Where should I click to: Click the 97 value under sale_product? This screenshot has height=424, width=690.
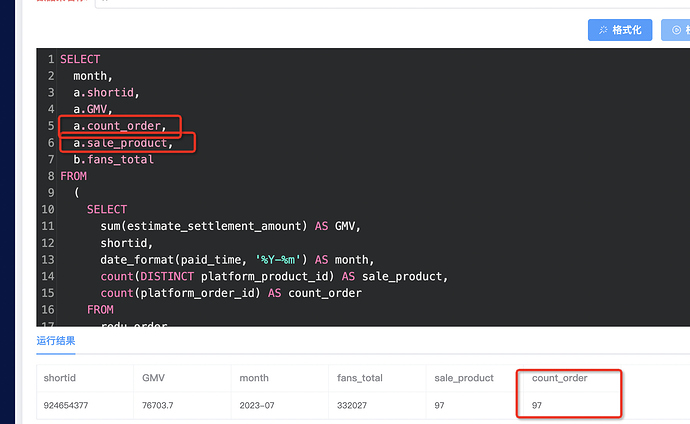[439, 405]
